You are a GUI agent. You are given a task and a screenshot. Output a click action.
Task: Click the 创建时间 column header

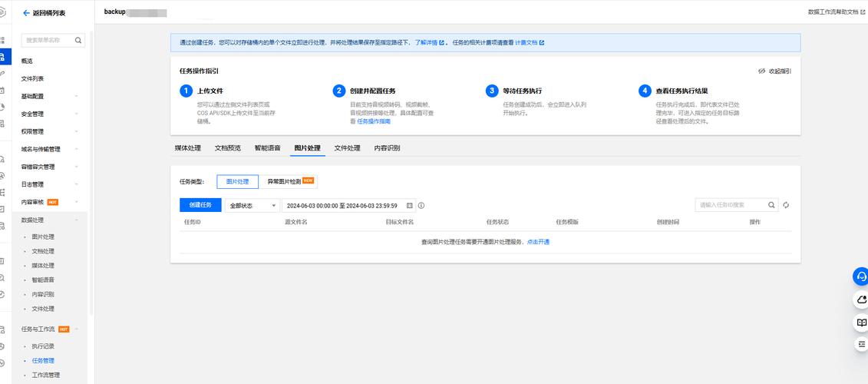(x=668, y=222)
